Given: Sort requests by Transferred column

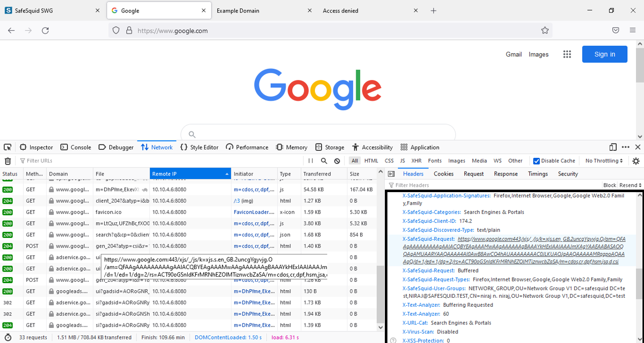Looking at the screenshot, I should 324,174.
